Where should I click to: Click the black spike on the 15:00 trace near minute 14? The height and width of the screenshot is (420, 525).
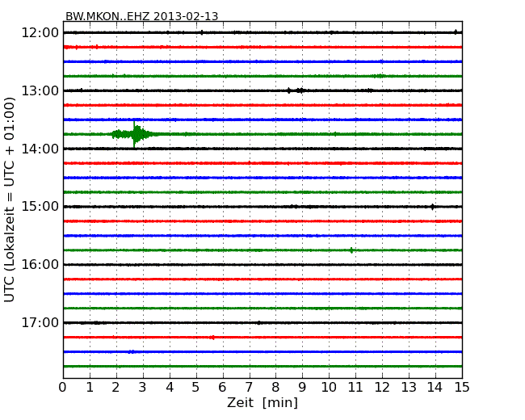(433, 207)
